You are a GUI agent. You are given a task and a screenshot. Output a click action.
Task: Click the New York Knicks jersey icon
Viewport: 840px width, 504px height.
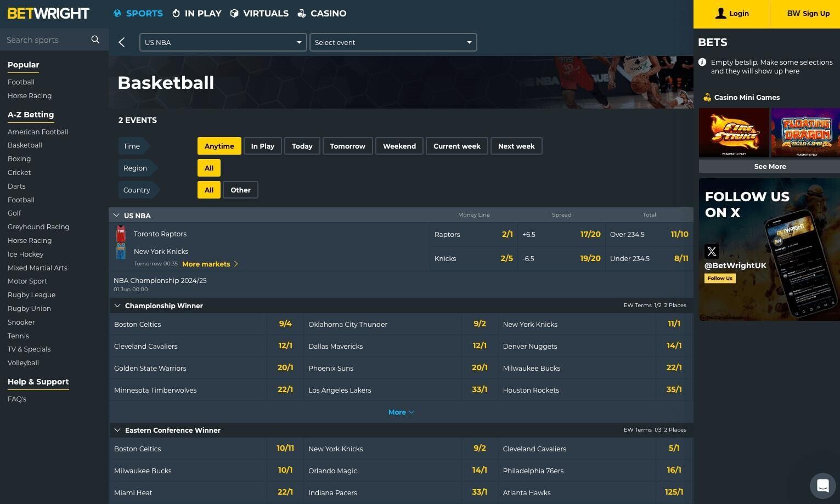tap(121, 251)
